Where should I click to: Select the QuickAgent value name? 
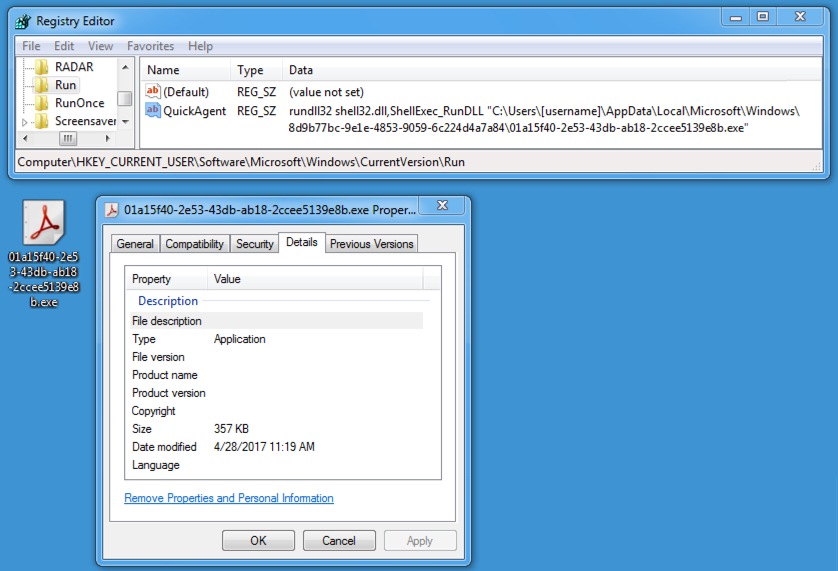pyautogui.click(x=195, y=111)
